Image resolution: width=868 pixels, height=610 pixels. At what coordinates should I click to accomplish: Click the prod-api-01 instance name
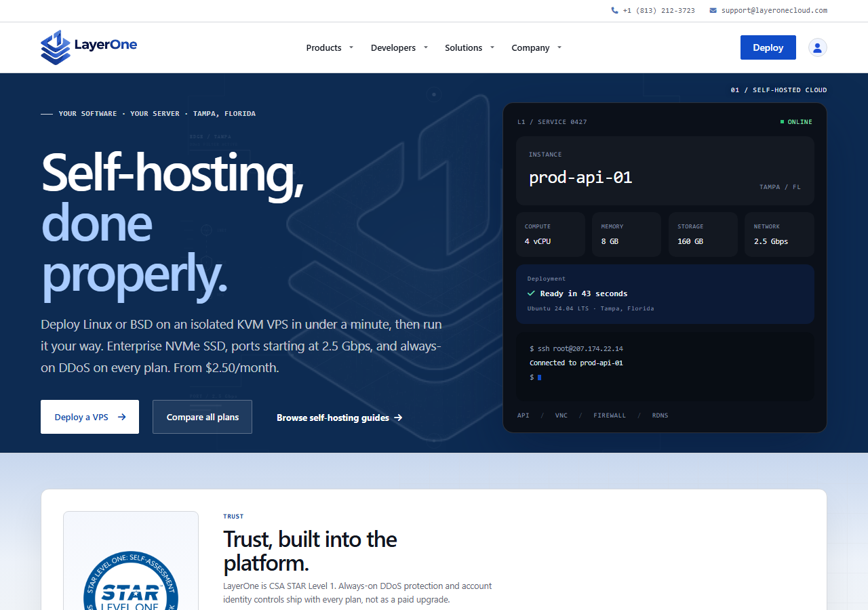580,178
